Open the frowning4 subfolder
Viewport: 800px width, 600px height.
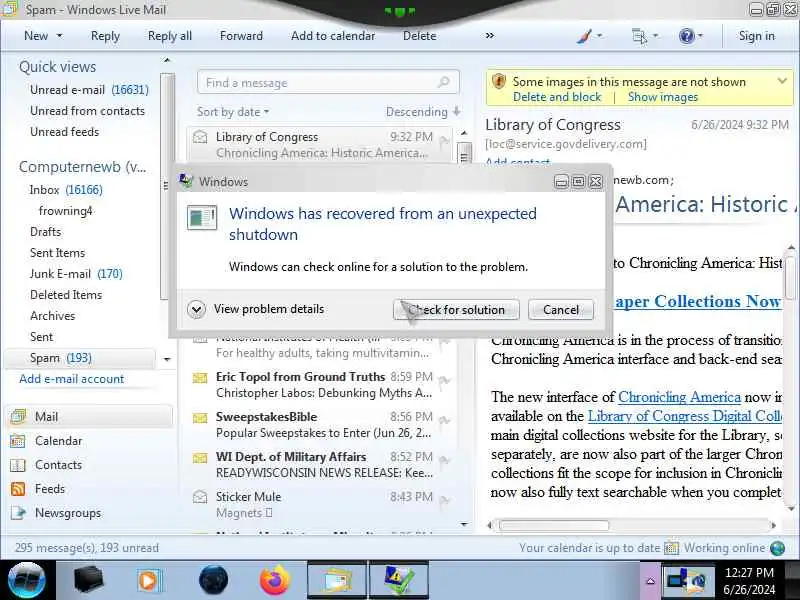click(x=65, y=211)
